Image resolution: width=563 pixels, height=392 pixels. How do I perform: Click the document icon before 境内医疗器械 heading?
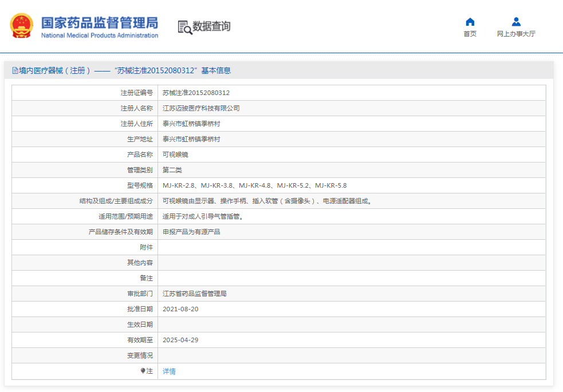[x=15, y=71]
